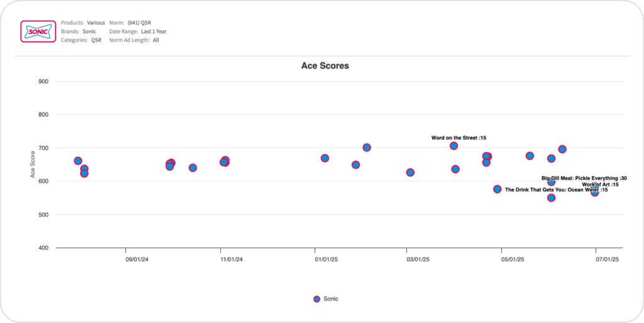This screenshot has height=323, width=644.
Task: Click the 900 y-axis value
Action: point(45,81)
